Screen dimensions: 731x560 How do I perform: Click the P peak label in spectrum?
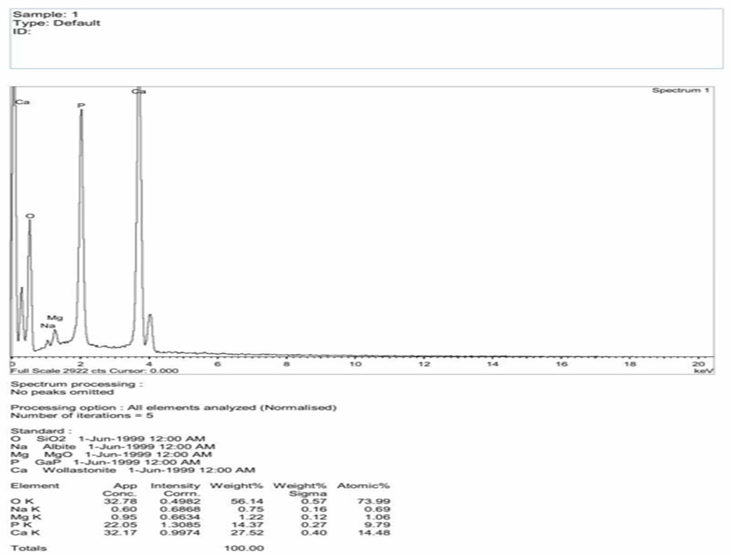pyautogui.click(x=81, y=106)
